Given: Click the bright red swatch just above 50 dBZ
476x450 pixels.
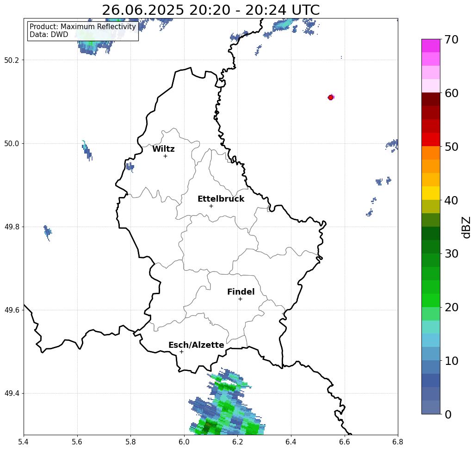Looking at the screenshot, I should [431, 140].
